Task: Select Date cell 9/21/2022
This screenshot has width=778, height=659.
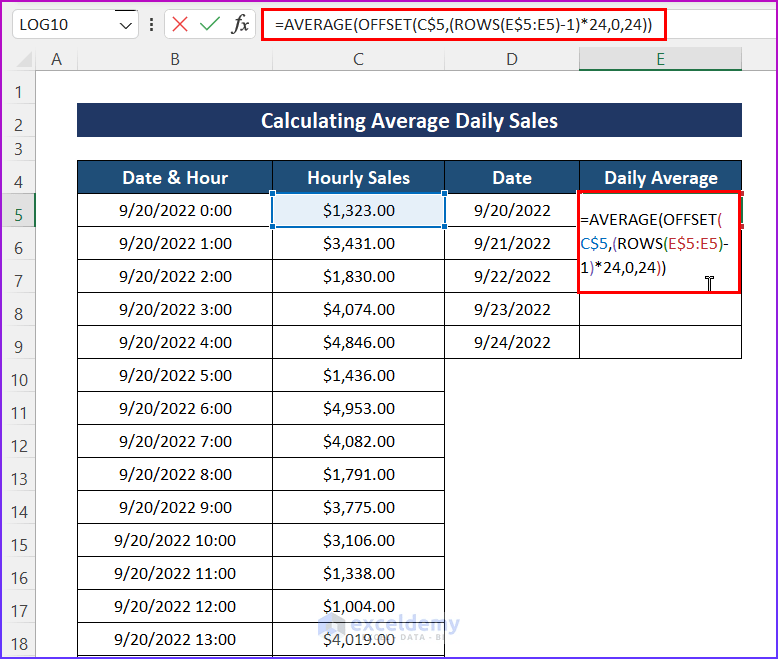Action: click(x=512, y=243)
